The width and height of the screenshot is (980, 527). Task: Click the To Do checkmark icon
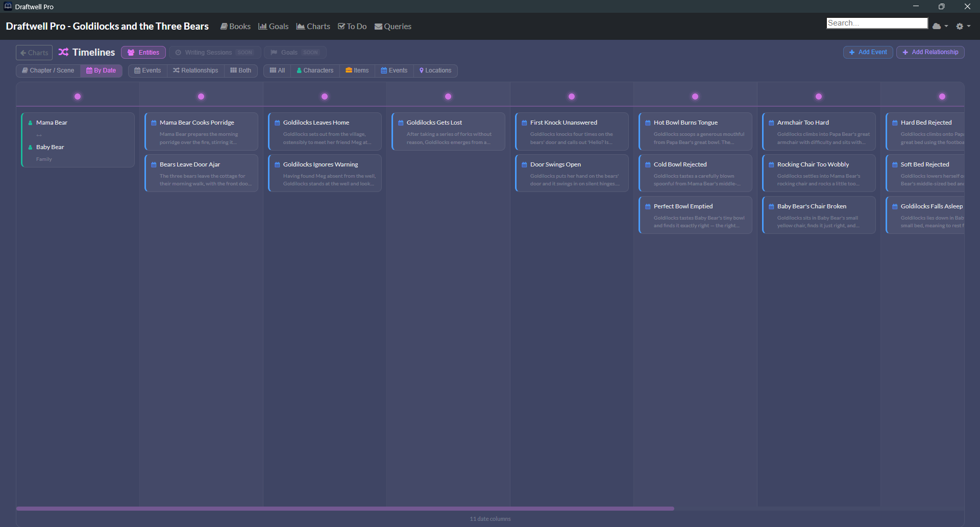pos(341,27)
